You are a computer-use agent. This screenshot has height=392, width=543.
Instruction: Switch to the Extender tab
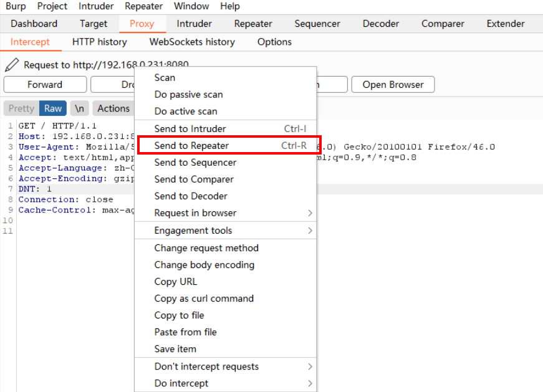coord(506,24)
